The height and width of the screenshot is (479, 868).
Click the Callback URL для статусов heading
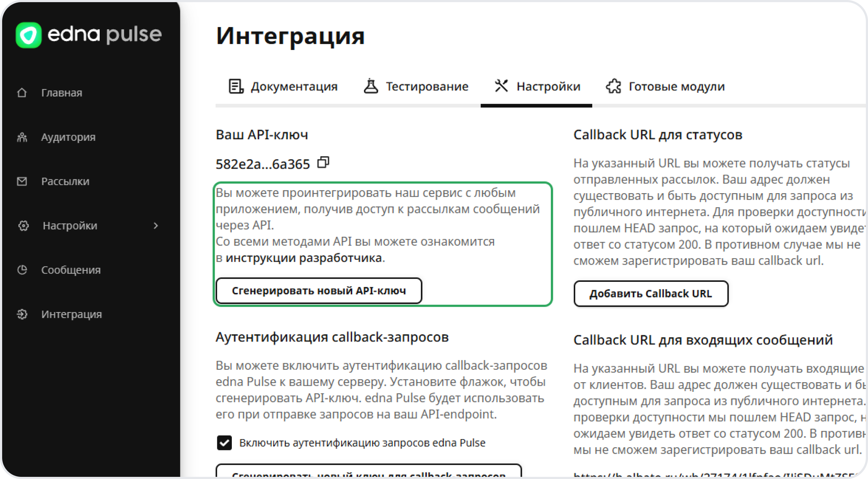658,135
